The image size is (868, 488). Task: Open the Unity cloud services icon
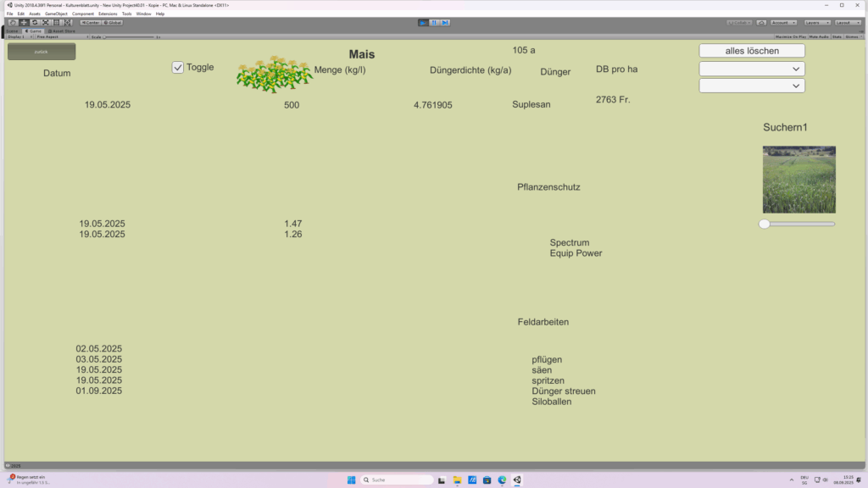click(x=761, y=22)
